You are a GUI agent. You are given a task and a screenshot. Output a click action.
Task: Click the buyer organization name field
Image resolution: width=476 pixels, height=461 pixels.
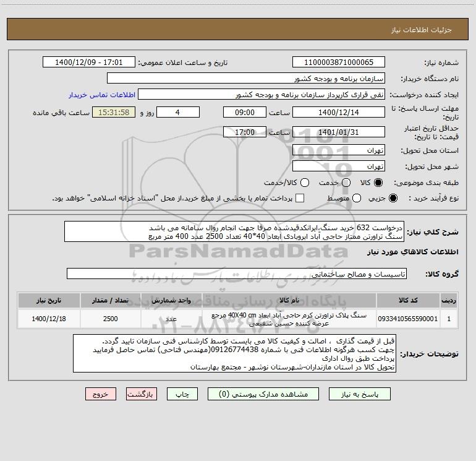[246, 78]
